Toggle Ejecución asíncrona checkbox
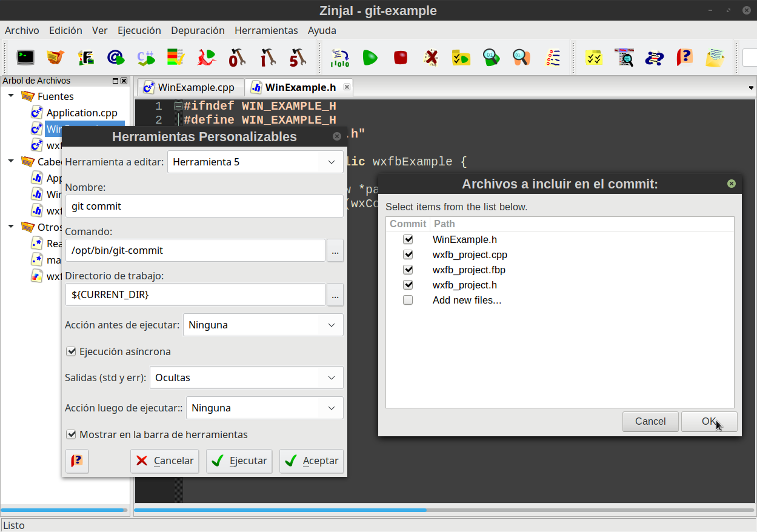 (x=72, y=351)
